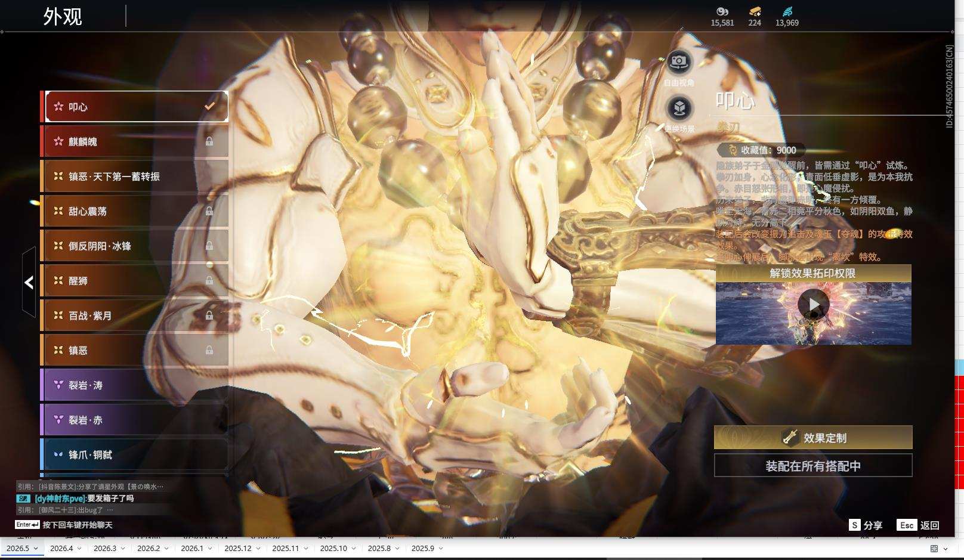The image size is (964, 560).
Task: Click the lock icon on 百战·紫月
Action: 209,315
